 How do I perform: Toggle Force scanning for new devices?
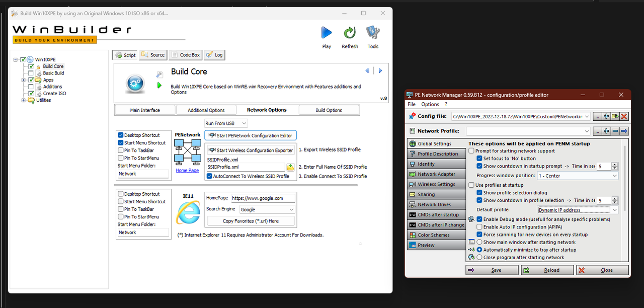pos(479,235)
